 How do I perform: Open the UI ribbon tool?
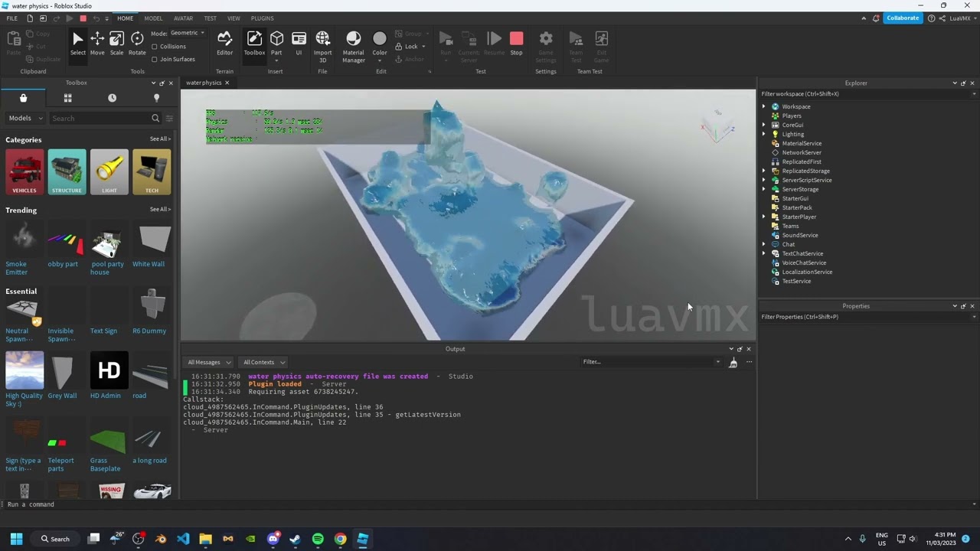coord(299,44)
